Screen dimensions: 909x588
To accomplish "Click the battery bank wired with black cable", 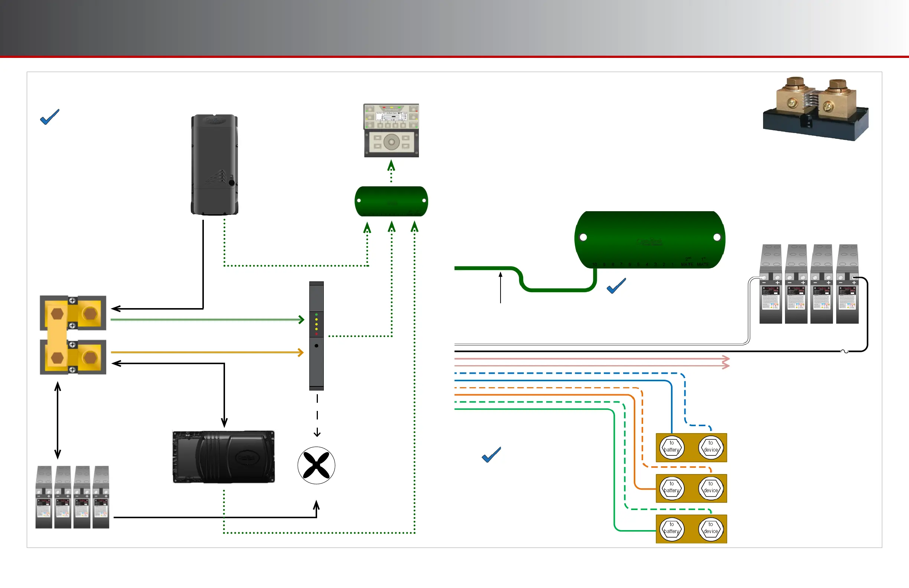I will [809, 284].
